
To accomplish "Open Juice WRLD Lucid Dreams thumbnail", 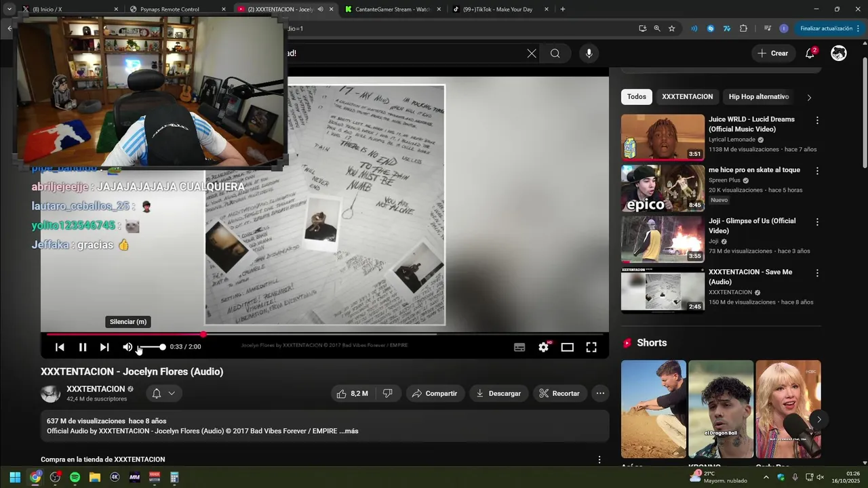I will pos(663,137).
